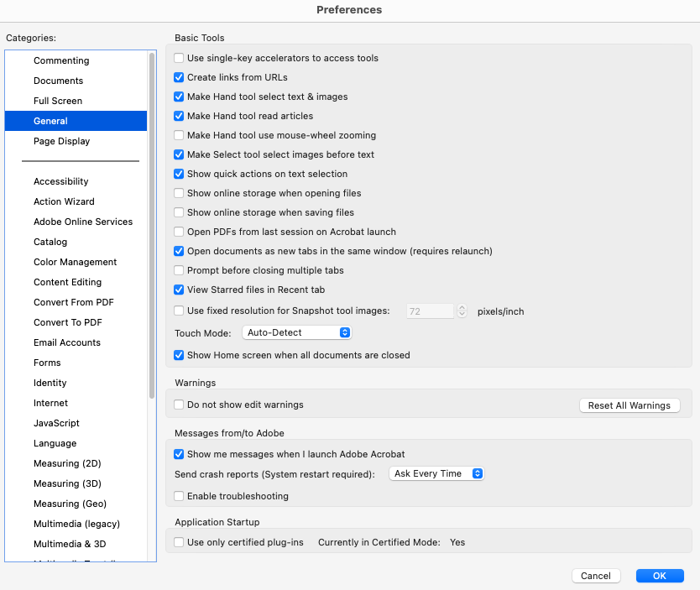
Task: Enable fixed resolution for Snapshot tool images
Action: [179, 310]
